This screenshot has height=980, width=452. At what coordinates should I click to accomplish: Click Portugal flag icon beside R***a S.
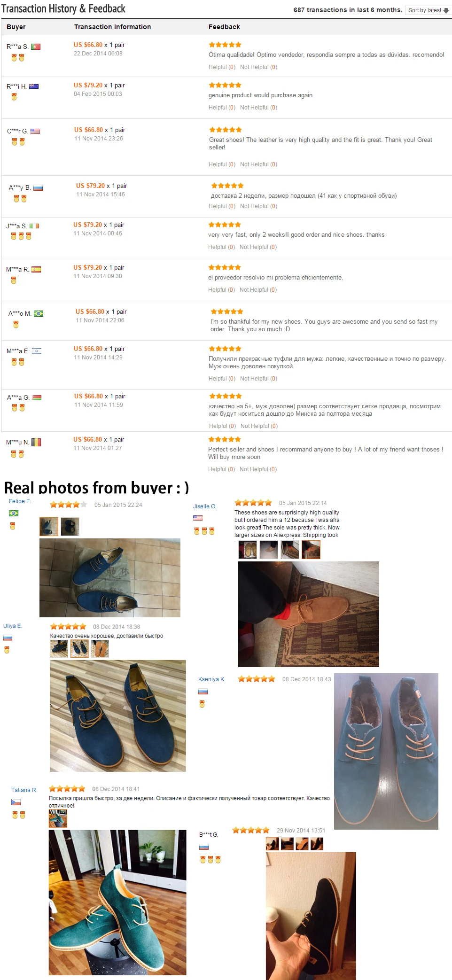pos(36,47)
